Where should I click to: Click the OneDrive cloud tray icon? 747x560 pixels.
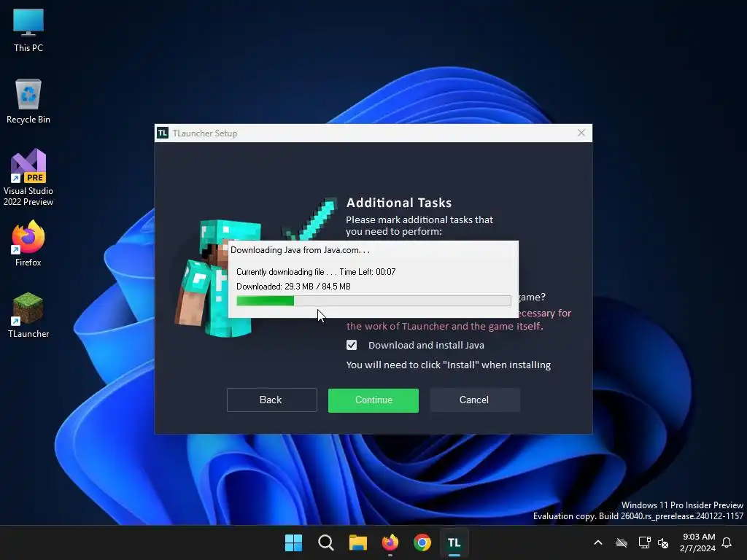click(622, 542)
